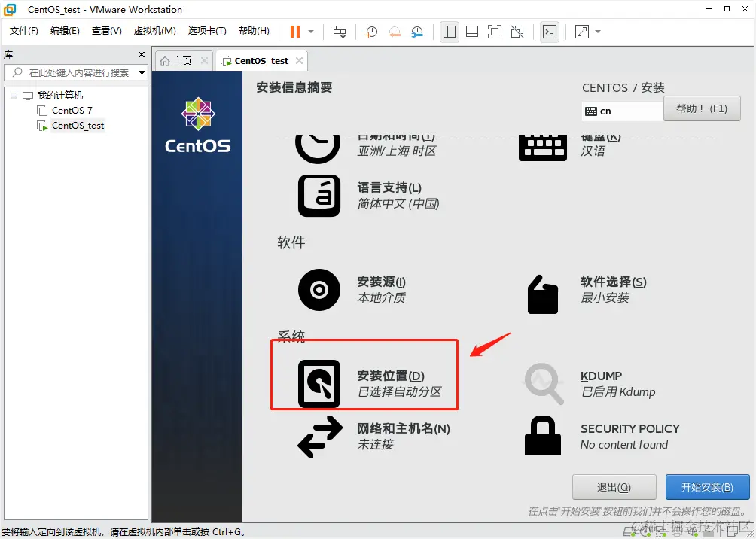Viewport: 756px width, 539px height.
Task: Select 我的计算机 in the library tree
Action: (x=60, y=96)
